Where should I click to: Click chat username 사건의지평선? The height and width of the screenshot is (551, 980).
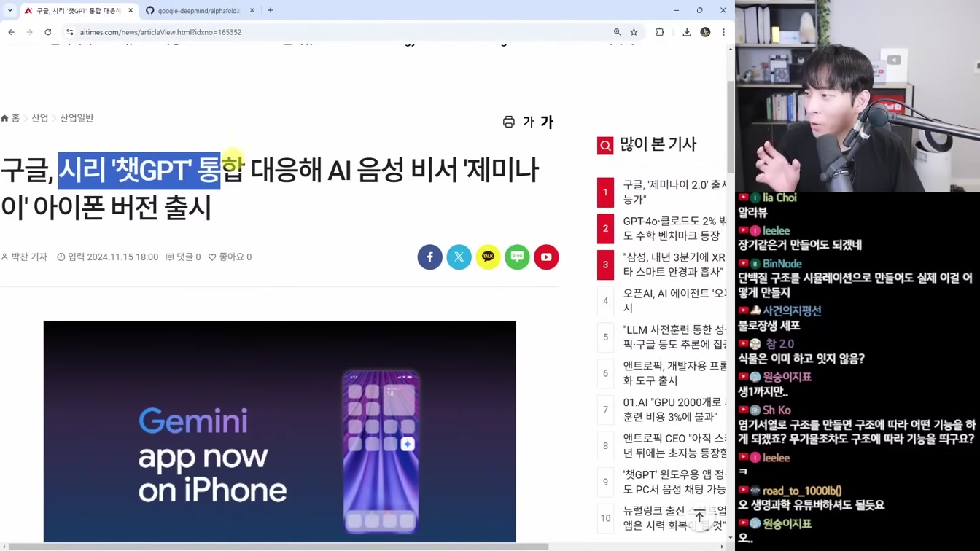(792, 310)
